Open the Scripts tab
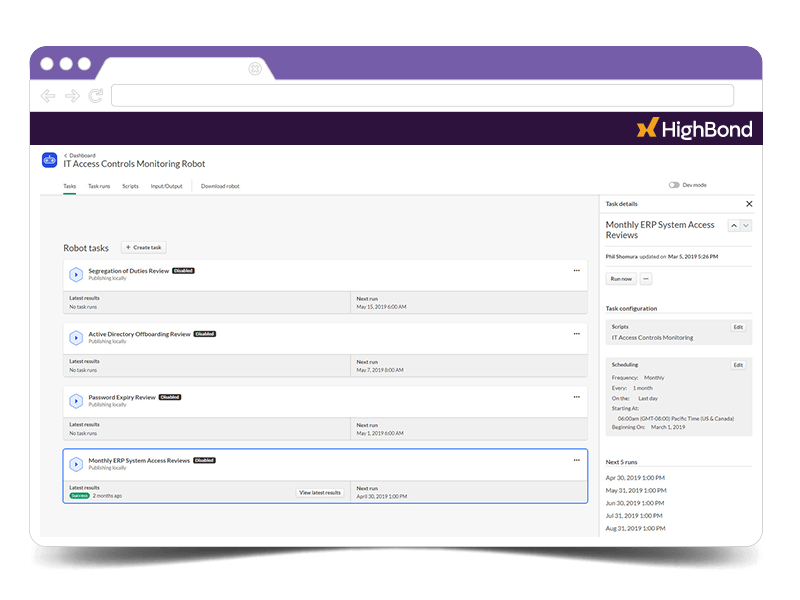 130,186
